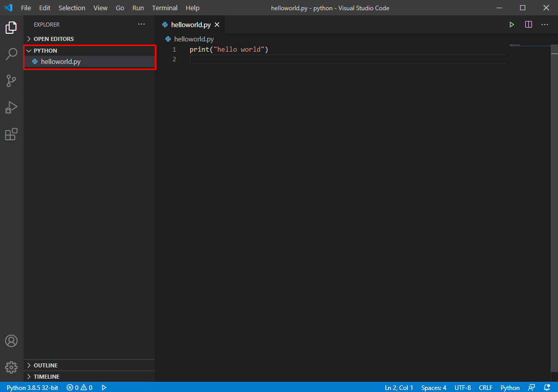Screen dimensions: 558x392
Task: Open editor More Actions ellipsis
Action: (x=545, y=25)
